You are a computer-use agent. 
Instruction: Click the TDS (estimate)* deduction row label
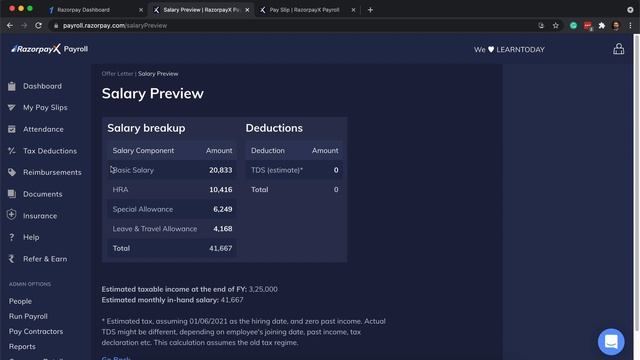coord(277,170)
